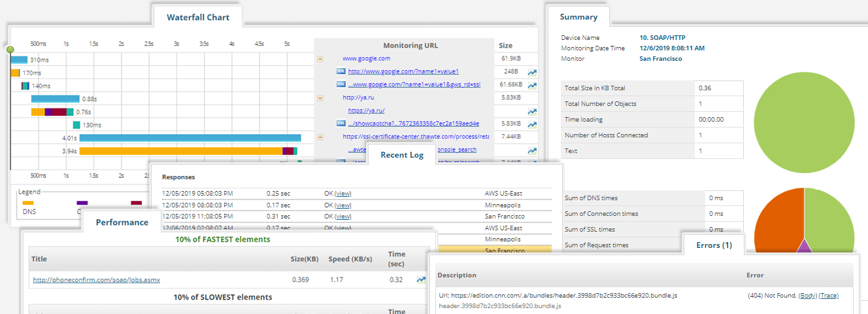Click AWS US-East in first log row
The width and height of the screenshot is (868, 314).
503,194
